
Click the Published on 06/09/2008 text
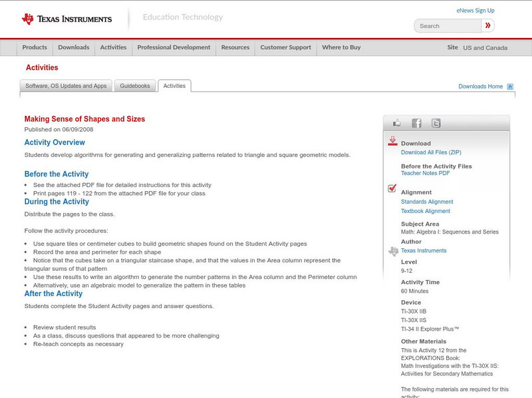[x=59, y=129]
